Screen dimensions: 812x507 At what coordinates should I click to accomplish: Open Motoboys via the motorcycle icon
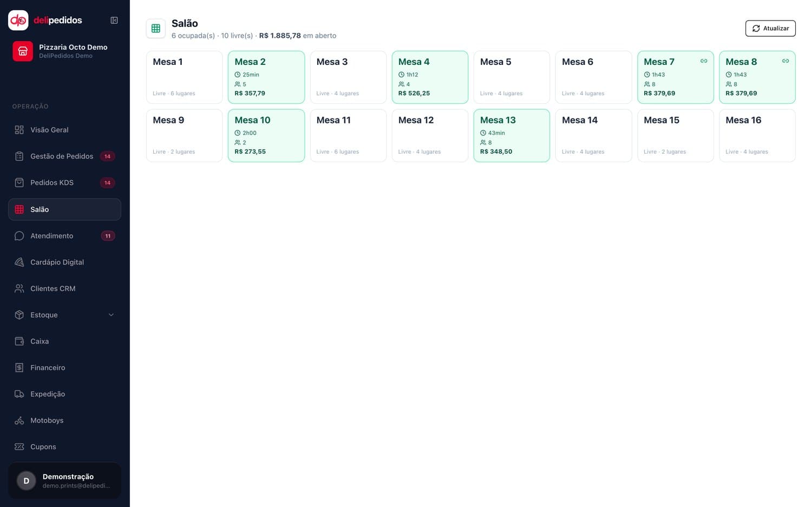coord(19,420)
